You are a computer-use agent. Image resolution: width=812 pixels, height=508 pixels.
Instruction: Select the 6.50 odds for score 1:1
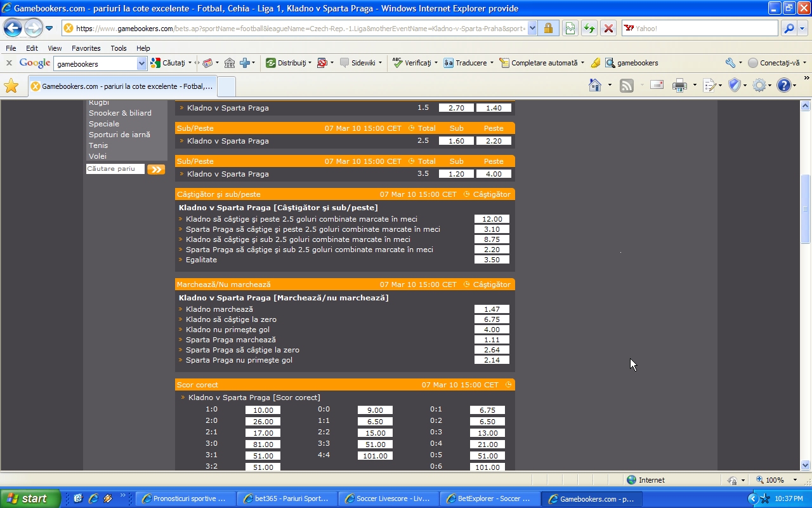375,422
